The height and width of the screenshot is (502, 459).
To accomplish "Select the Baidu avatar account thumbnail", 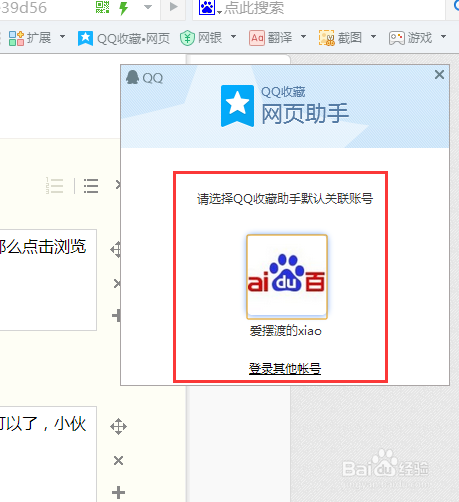I will pos(287,277).
